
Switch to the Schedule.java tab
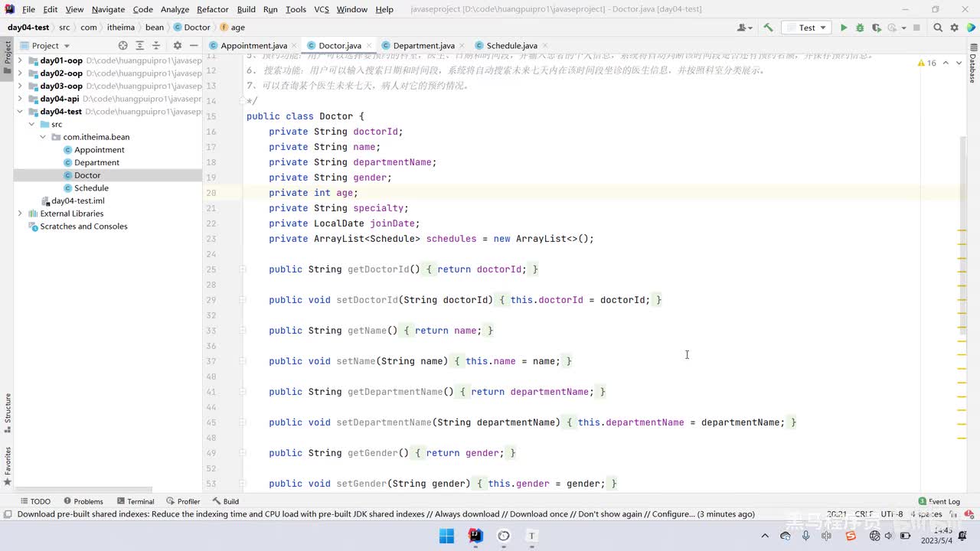pyautogui.click(x=511, y=46)
